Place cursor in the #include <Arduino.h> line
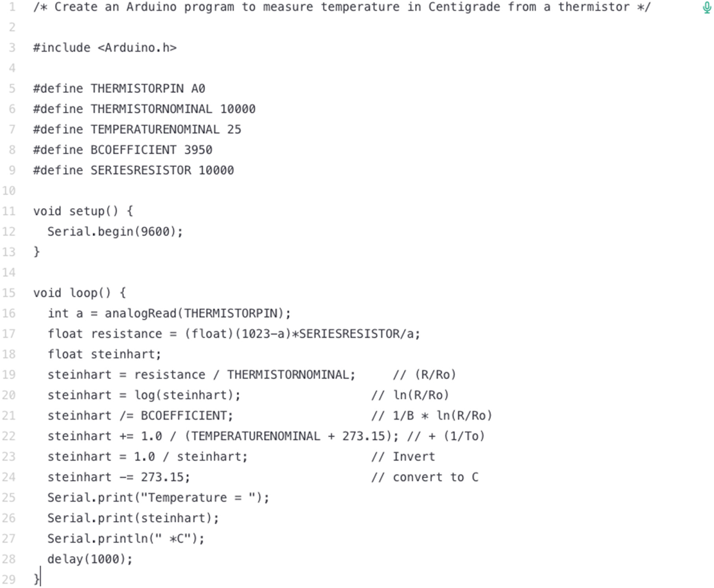714x588 pixels. [x=105, y=48]
